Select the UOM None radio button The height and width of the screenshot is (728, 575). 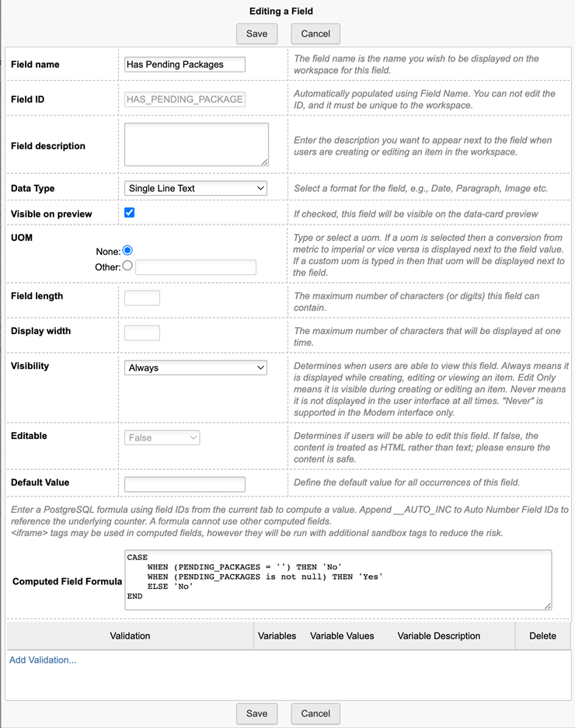pyautogui.click(x=127, y=250)
